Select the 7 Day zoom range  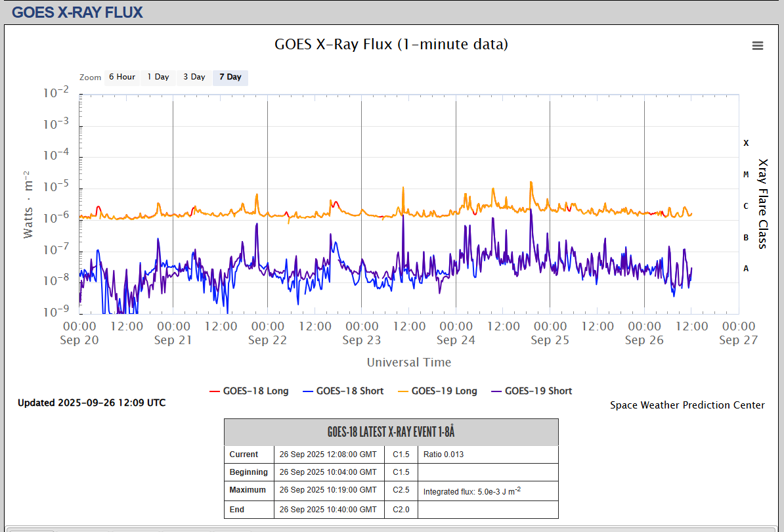tap(230, 77)
